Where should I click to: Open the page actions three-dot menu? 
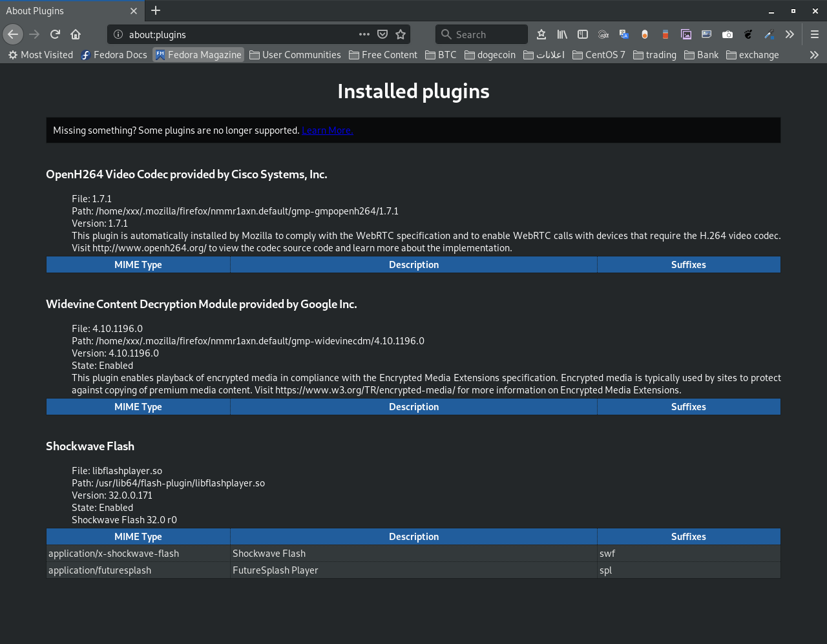click(364, 34)
